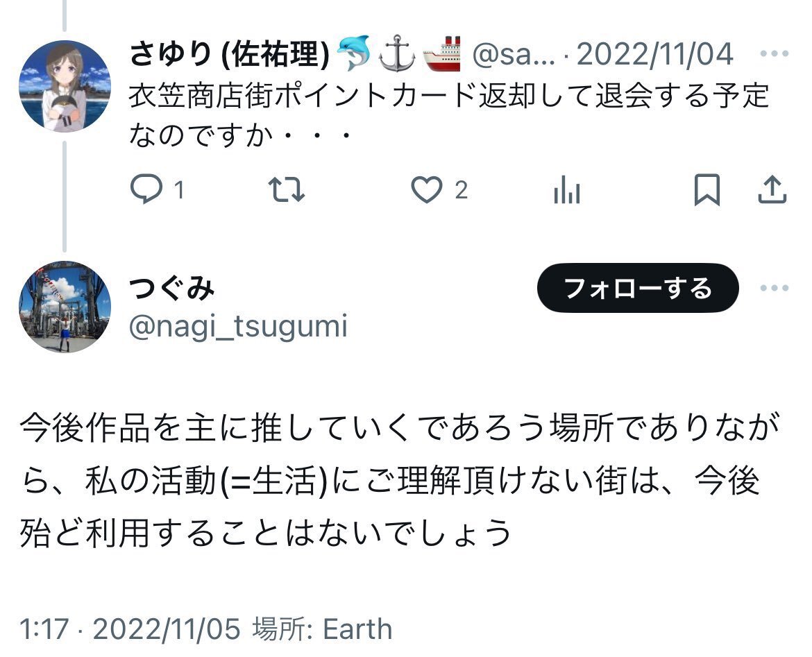Image resolution: width=812 pixels, height=657 pixels.
Task: Select つぐみ's main tweet text
Action: pos(400,480)
